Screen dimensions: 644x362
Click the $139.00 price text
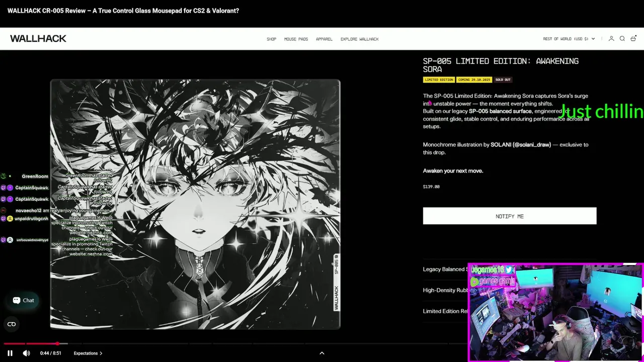[431, 187]
